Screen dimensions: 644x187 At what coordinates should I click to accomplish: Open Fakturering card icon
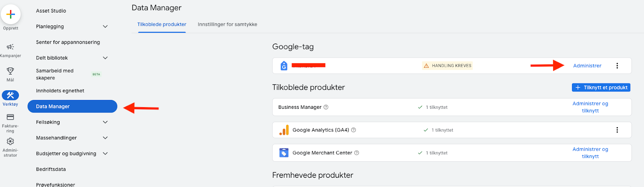pos(10,117)
